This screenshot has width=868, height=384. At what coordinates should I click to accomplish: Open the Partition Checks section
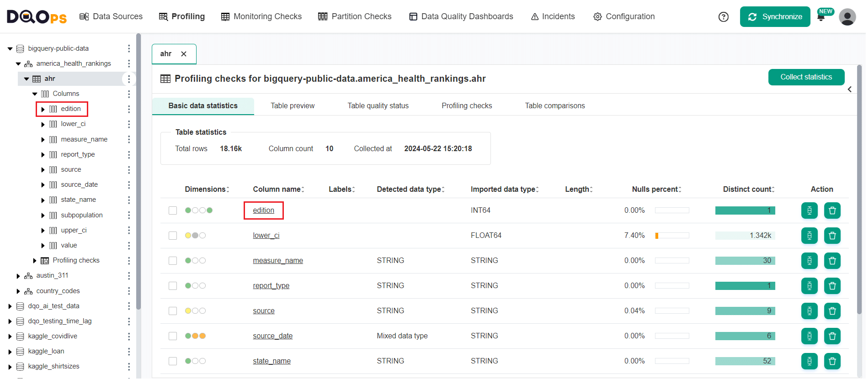tap(355, 16)
